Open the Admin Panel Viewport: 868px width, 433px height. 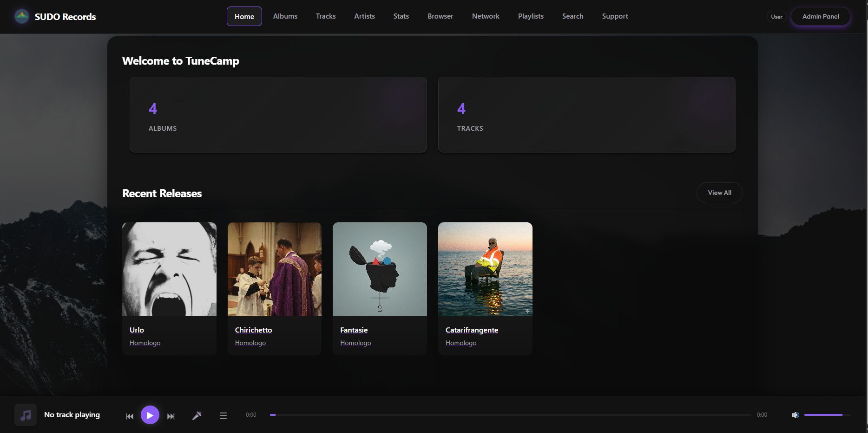[x=820, y=16]
